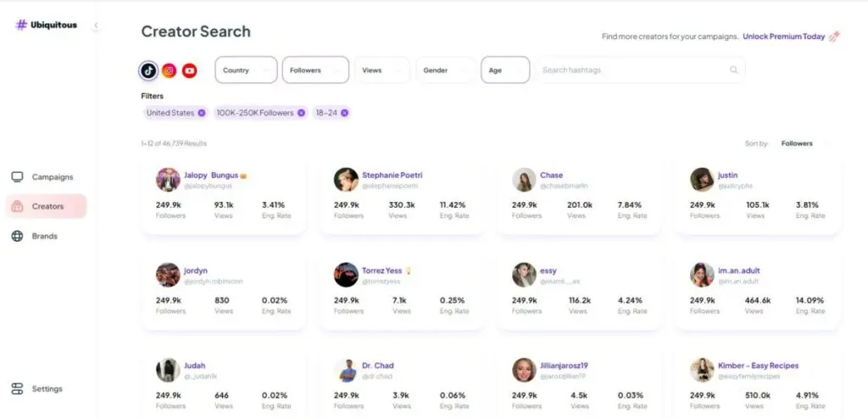The height and width of the screenshot is (419, 868).
Task: Remove the 100K-250K Followers filter
Action: coord(301,113)
